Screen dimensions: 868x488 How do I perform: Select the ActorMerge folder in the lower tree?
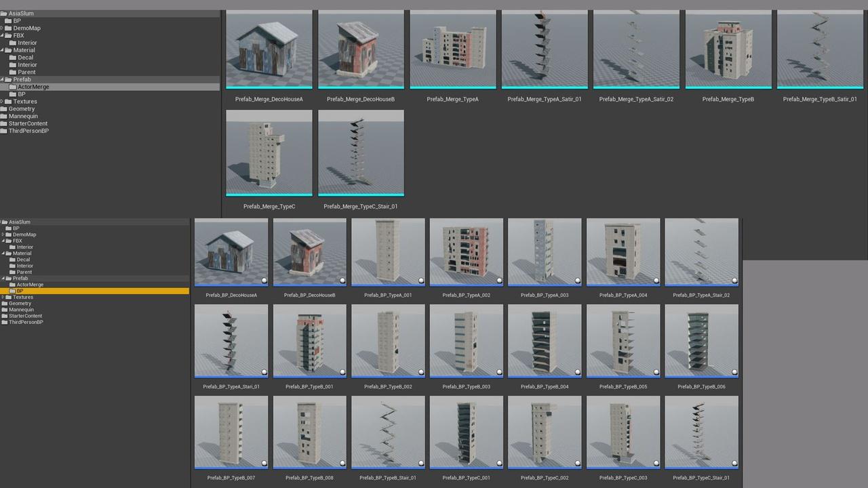[30, 285]
